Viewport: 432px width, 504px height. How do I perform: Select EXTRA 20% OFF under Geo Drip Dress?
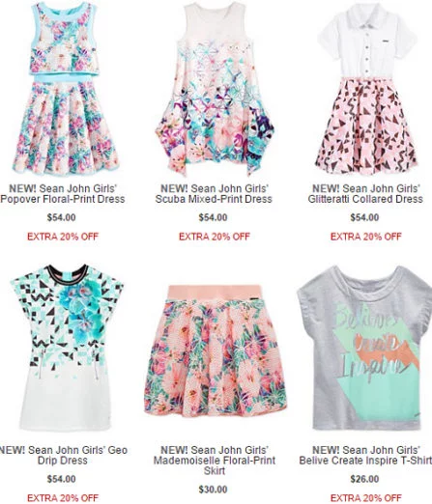(x=63, y=498)
